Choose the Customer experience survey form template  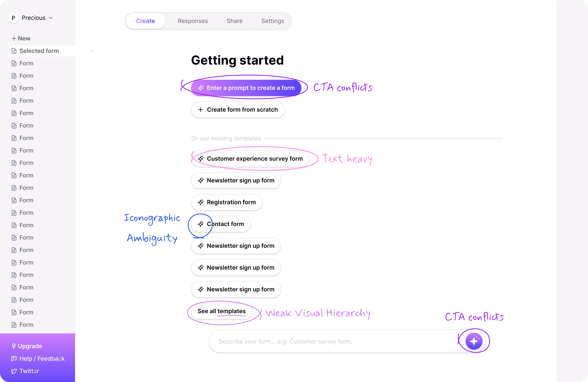(x=250, y=159)
